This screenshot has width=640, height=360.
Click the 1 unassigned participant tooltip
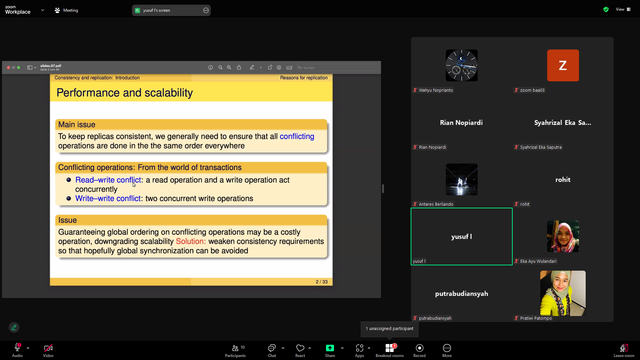click(389, 329)
